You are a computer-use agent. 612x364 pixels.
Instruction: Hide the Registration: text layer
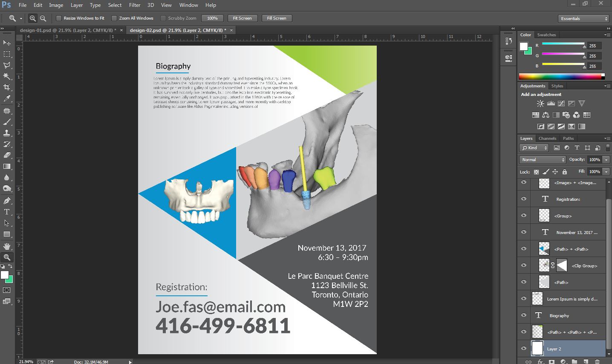tap(524, 199)
